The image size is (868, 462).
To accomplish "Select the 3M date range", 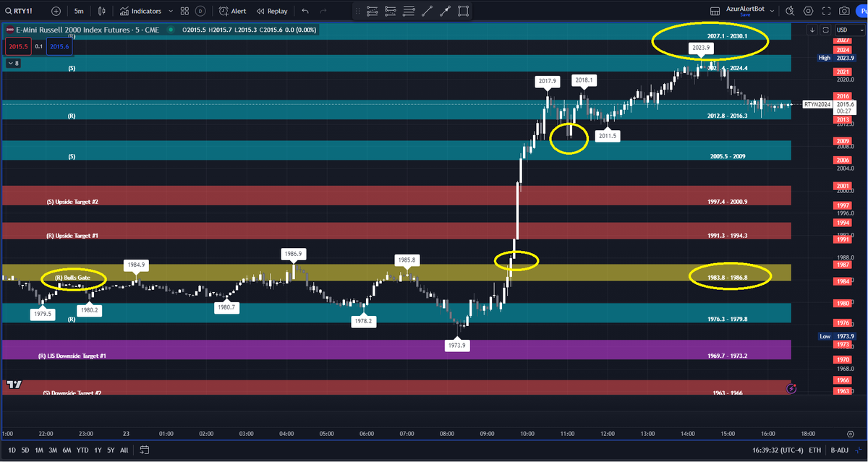I will [x=53, y=450].
